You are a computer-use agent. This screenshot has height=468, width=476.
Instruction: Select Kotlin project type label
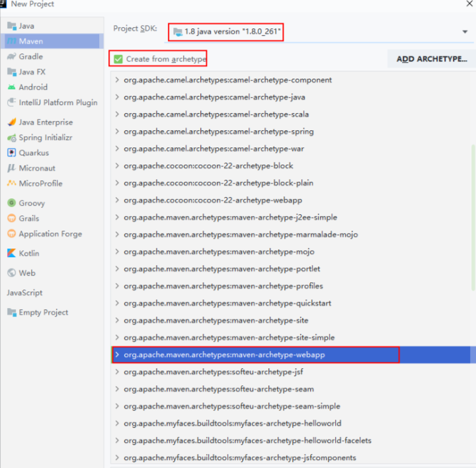point(29,253)
